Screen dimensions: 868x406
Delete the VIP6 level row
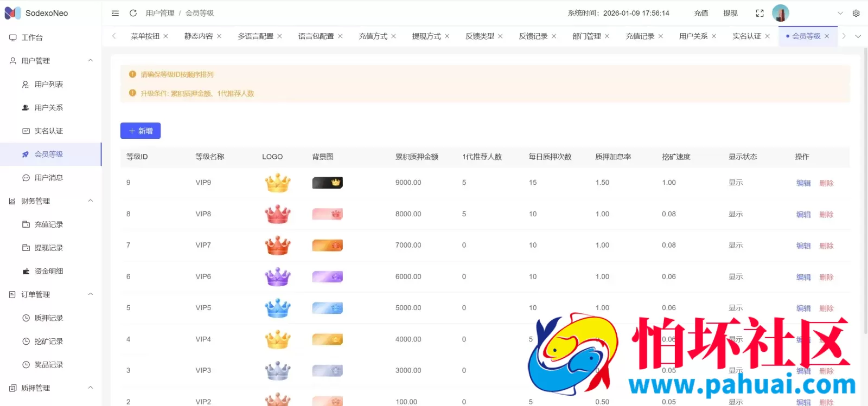pyautogui.click(x=826, y=278)
